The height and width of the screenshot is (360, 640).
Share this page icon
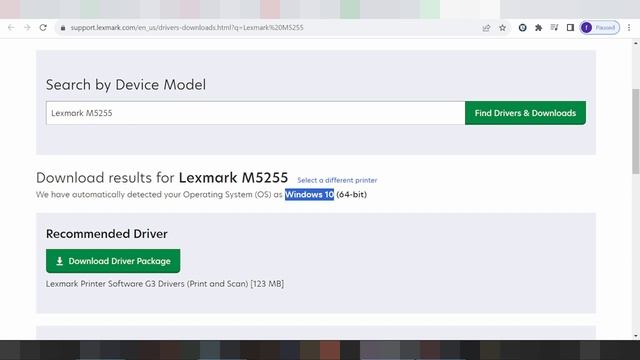coord(486,28)
